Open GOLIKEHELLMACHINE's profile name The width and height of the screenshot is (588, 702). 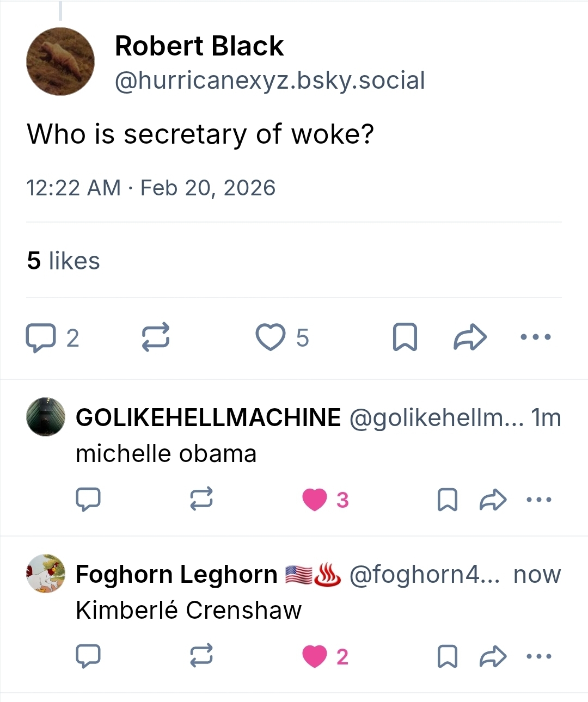click(209, 418)
